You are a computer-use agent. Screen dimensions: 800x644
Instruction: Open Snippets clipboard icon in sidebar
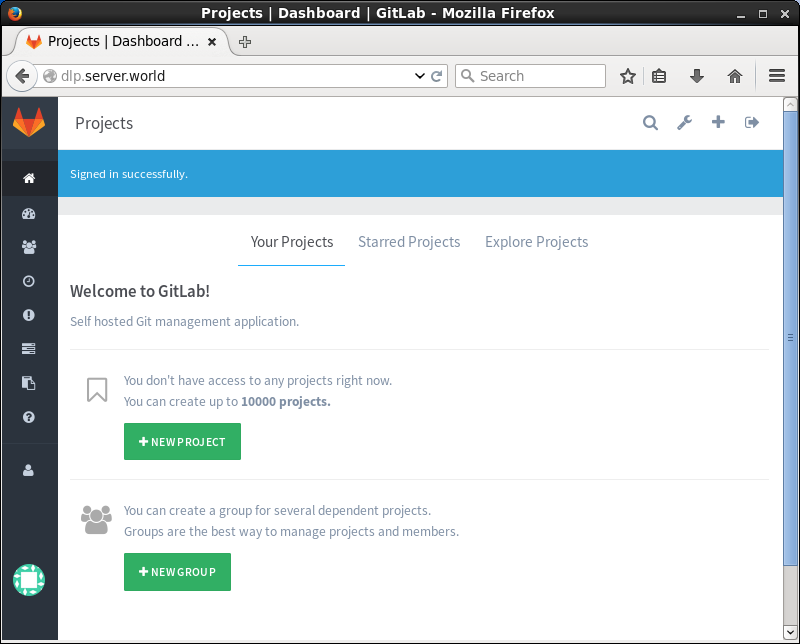[29, 383]
